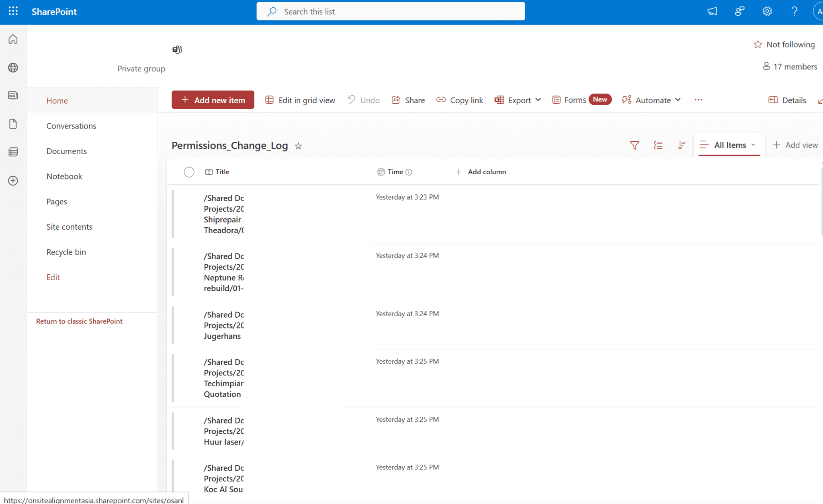Toggle the select all items circle
Screen dimensions: 823x504
(x=189, y=172)
